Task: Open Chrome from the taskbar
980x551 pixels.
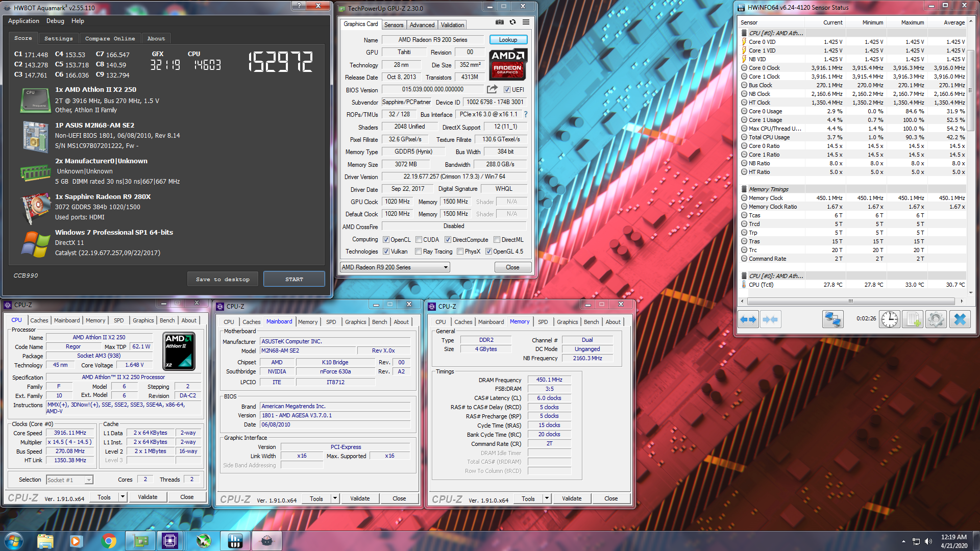Action: pos(108,541)
